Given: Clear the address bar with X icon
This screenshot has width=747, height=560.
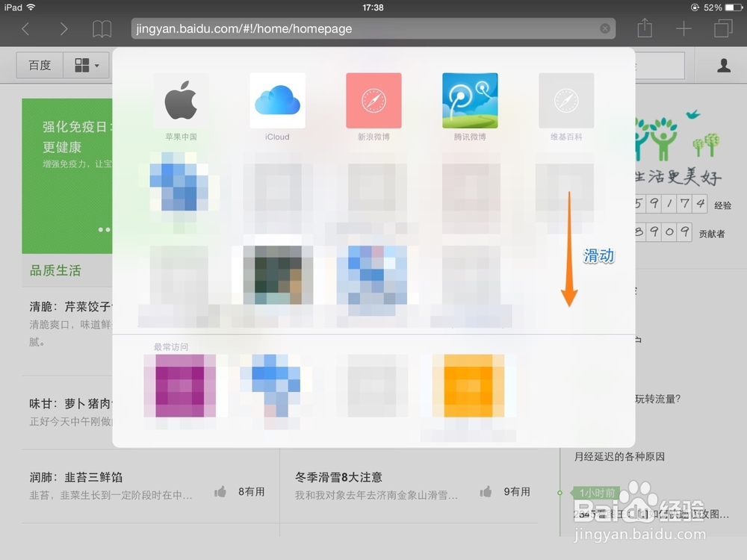Looking at the screenshot, I should click(x=605, y=28).
